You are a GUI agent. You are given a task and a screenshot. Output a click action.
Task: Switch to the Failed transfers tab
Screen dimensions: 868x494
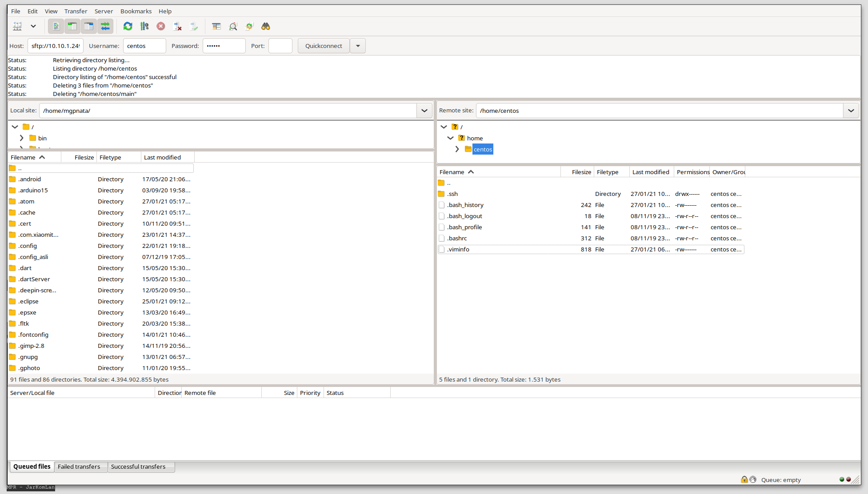point(79,466)
